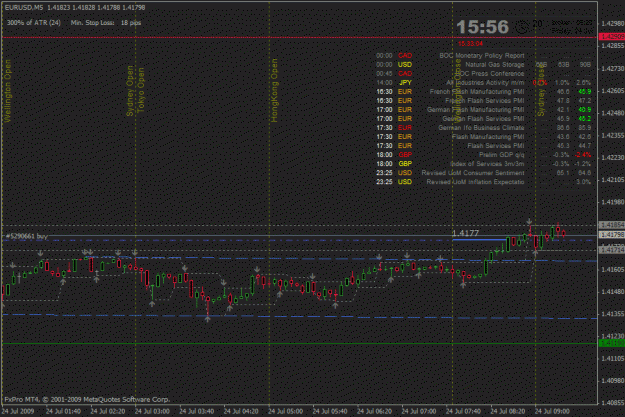Click the green 1.41192 price tag
The image size is (625, 417).
(x=612, y=343)
